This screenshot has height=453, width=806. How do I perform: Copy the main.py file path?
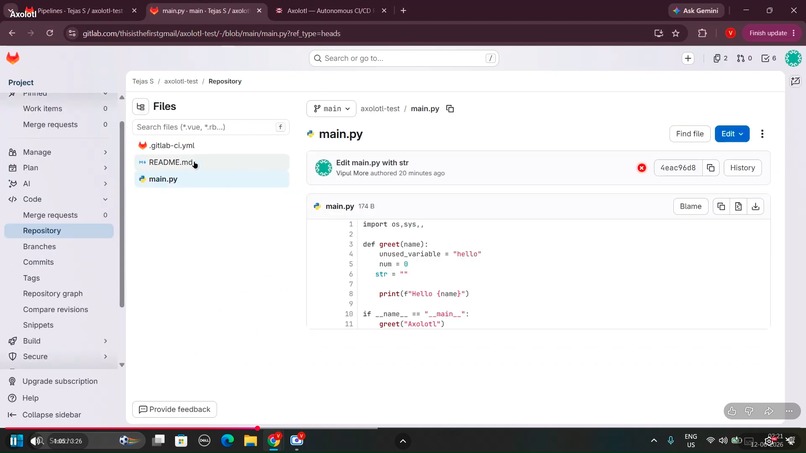click(450, 108)
